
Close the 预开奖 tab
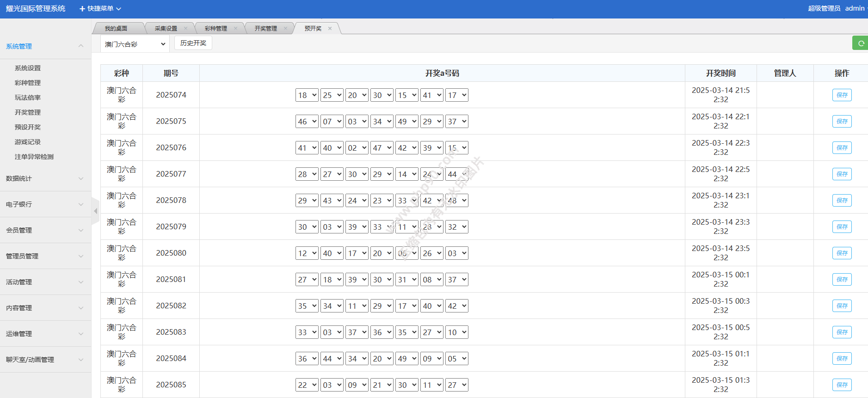(x=330, y=29)
